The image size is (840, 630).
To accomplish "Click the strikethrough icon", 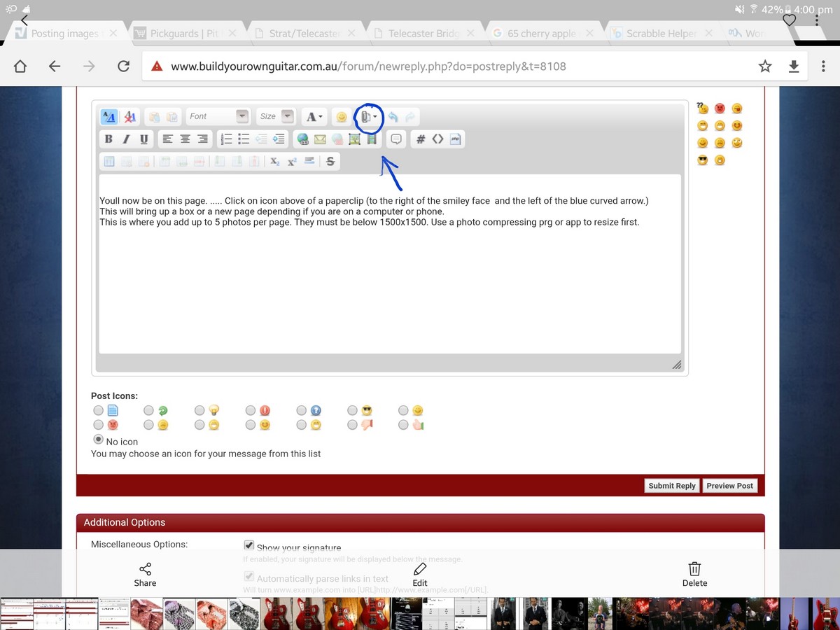I will tap(330, 162).
